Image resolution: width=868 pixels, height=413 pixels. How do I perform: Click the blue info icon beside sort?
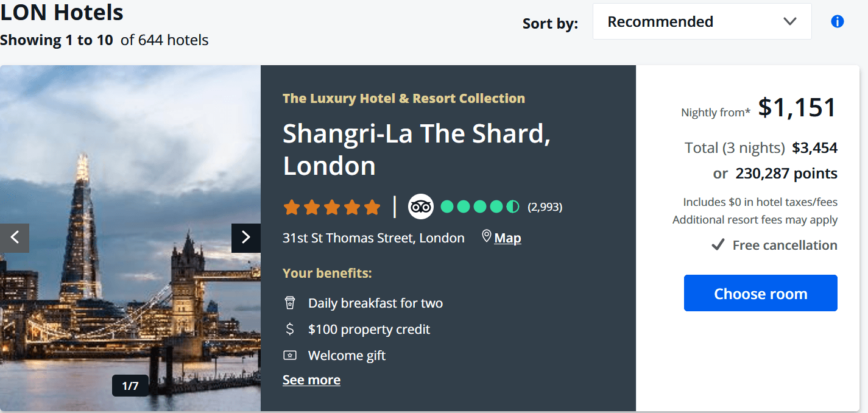[x=838, y=22]
